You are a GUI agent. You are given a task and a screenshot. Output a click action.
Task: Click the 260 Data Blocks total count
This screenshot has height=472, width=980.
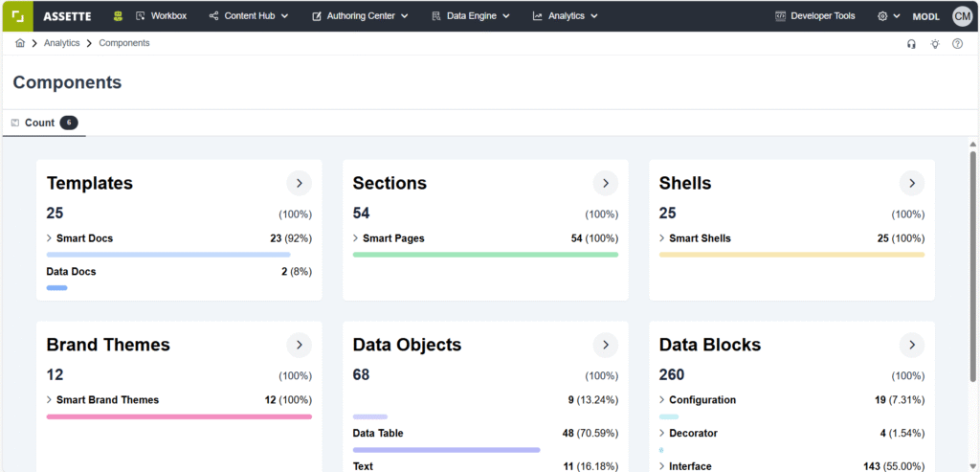tap(672, 374)
